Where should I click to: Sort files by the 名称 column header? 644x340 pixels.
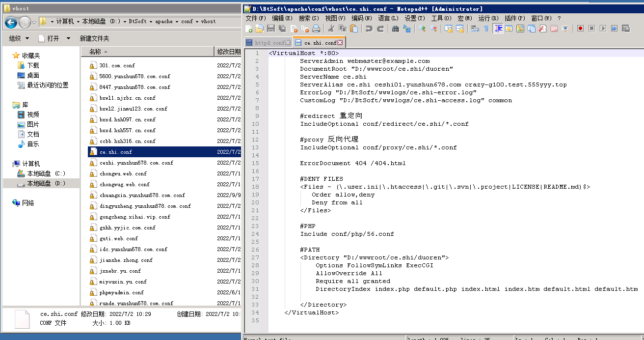147,52
